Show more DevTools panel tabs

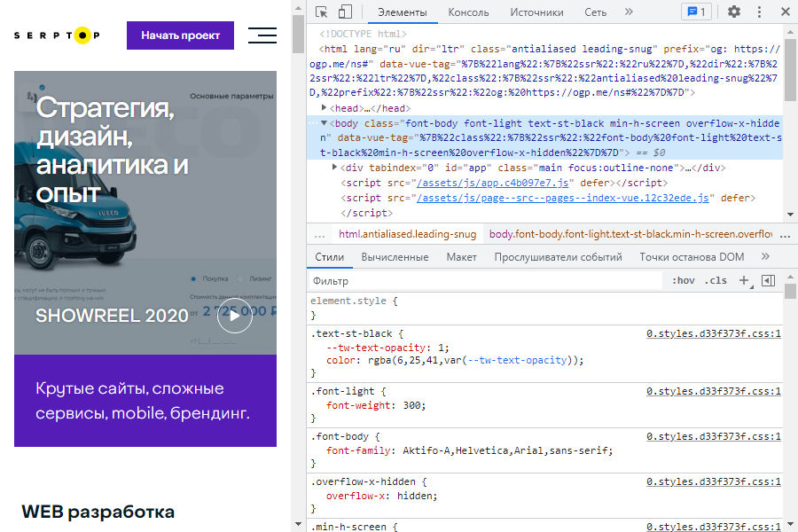click(x=629, y=12)
